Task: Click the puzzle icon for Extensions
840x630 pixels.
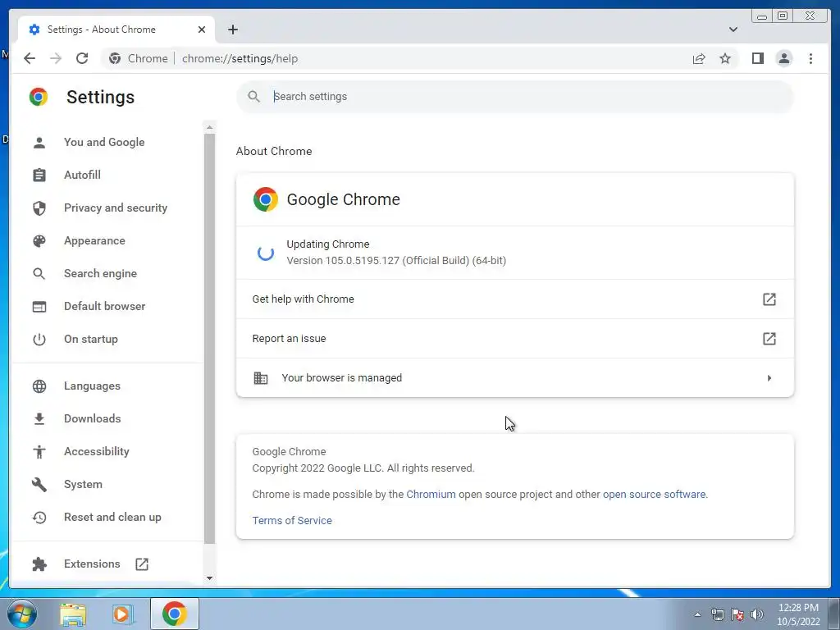Action: coord(39,564)
